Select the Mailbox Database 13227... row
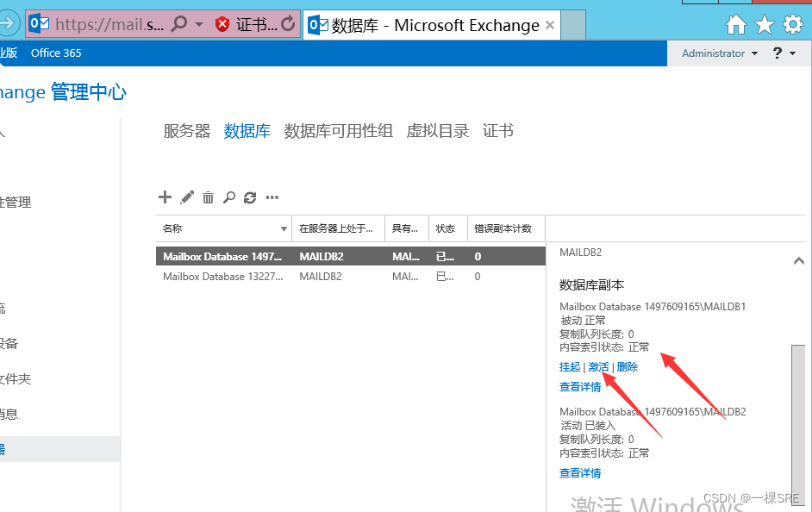The width and height of the screenshot is (812, 512). coord(351,277)
